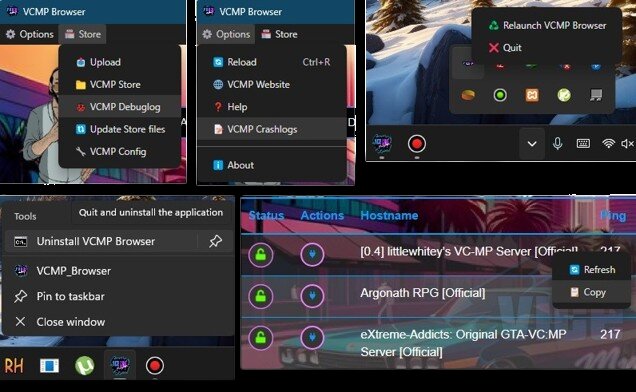
Task: Pin the Uninstall VCMP Browser task
Action: coord(215,241)
